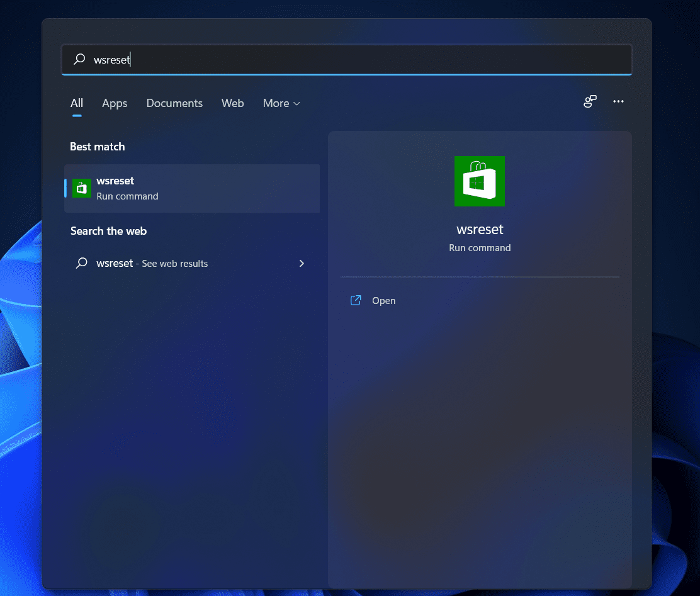This screenshot has height=596, width=700.
Task: Click the open-in-new-window icon beside Open
Action: click(x=356, y=300)
